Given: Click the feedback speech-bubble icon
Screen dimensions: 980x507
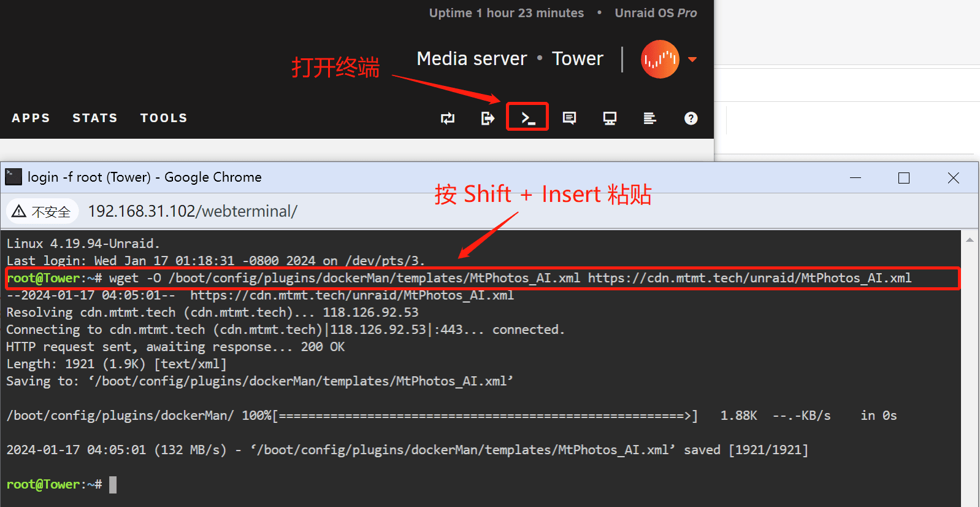Looking at the screenshot, I should (569, 118).
